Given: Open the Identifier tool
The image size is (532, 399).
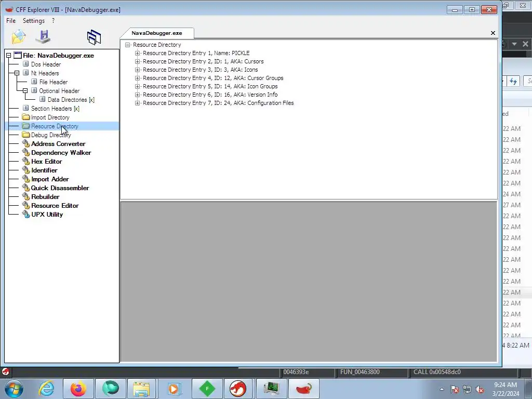Looking at the screenshot, I should [44, 170].
